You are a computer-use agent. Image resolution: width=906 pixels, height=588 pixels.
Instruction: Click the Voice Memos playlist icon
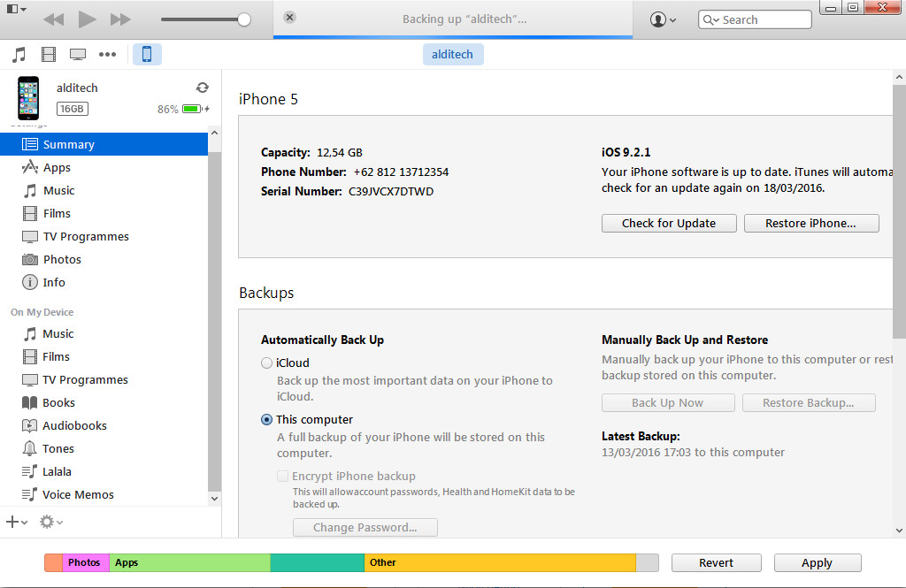point(29,494)
